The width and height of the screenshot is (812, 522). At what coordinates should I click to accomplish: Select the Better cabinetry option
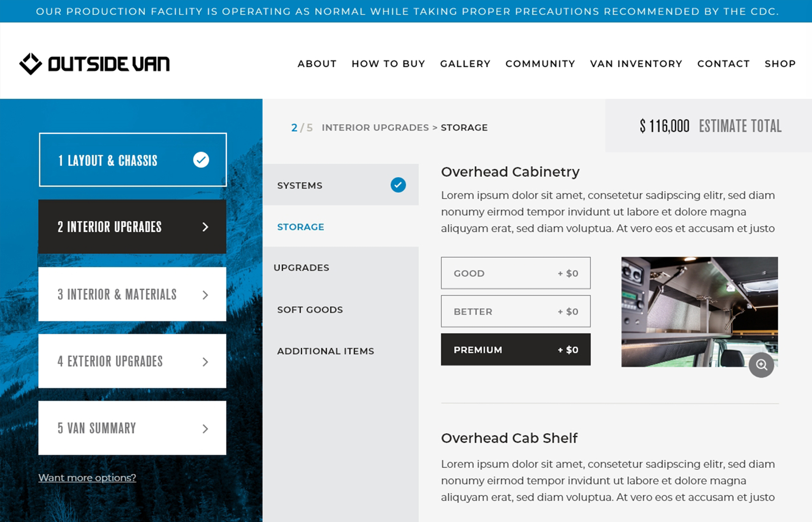pos(515,311)
